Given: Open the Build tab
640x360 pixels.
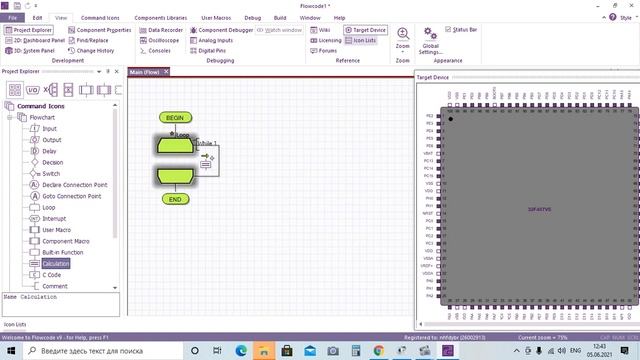Looking at the screenshot, I should [280, 18].
